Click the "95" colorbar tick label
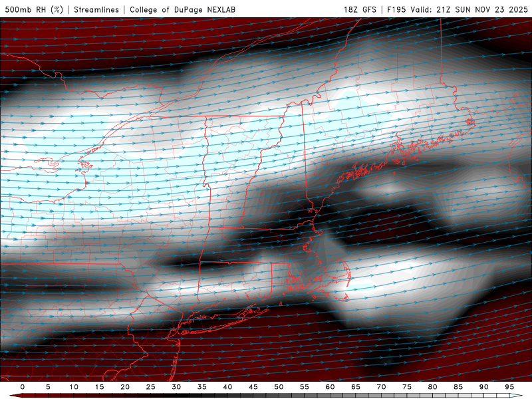This screenshot has width=532, height=399. [509, 387]
